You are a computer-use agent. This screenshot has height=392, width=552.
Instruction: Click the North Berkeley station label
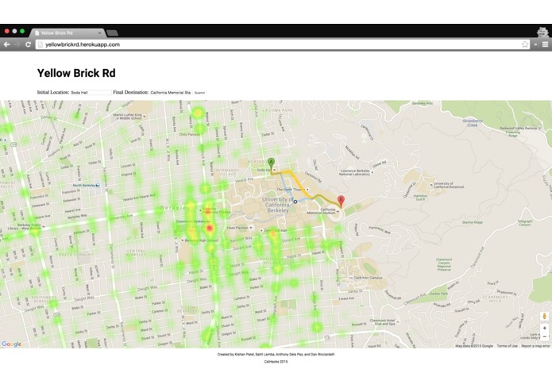pos(83,185)
